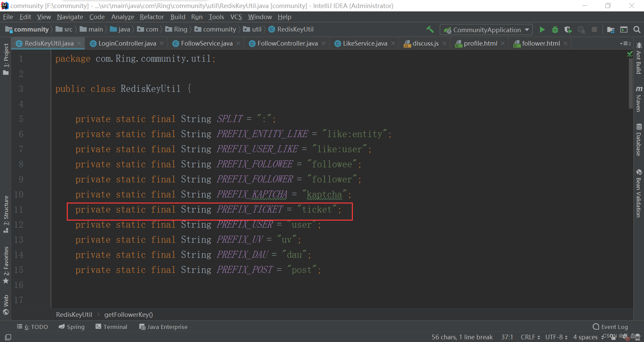Open the Bean Validation side panel

[x=639, y=193]
